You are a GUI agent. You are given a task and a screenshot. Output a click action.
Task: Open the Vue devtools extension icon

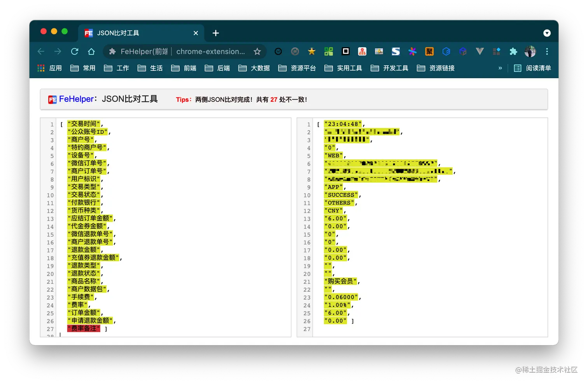click(480, 51)
